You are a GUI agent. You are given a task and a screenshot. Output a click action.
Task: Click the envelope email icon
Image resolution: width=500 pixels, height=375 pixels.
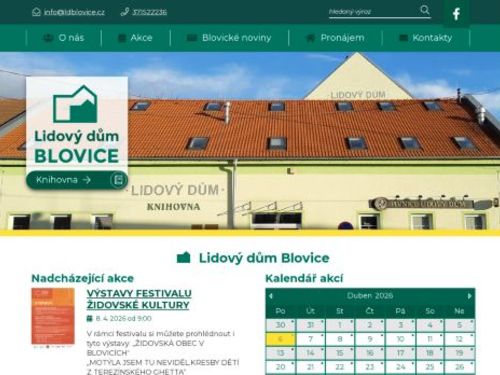pos(36,12)
